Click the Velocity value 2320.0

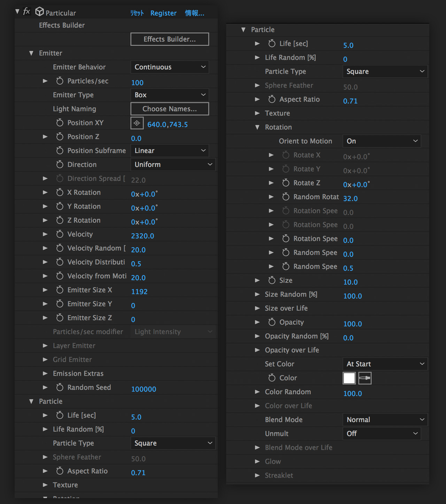tap(143, 236)
